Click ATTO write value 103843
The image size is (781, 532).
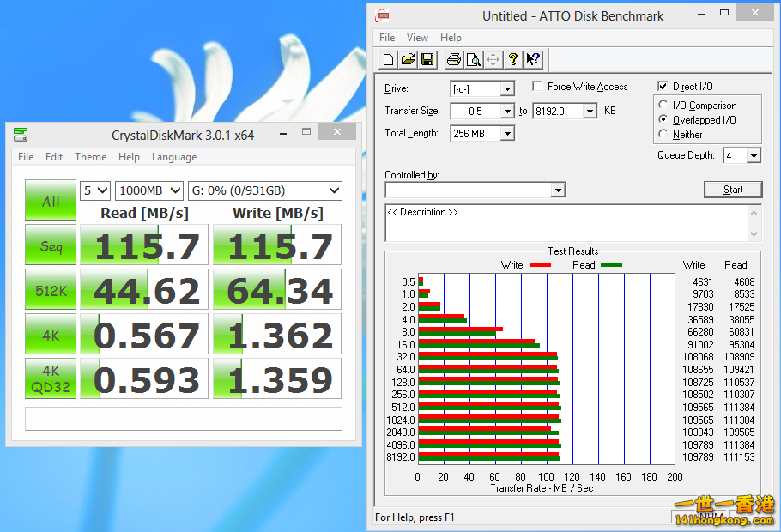(x=698, y=432)
